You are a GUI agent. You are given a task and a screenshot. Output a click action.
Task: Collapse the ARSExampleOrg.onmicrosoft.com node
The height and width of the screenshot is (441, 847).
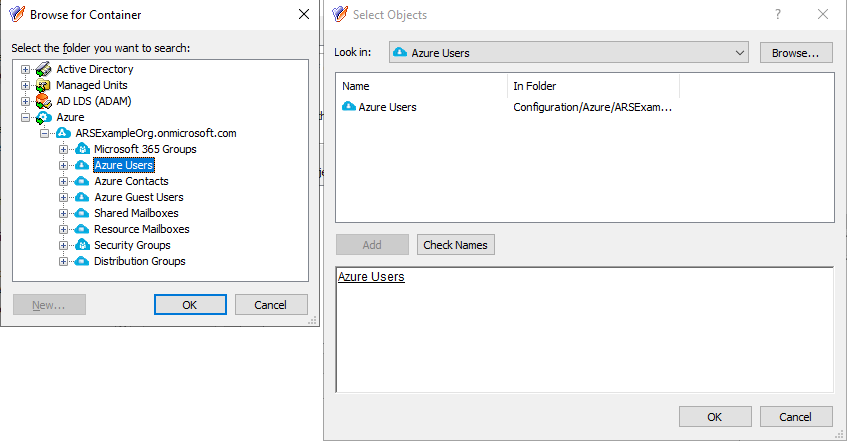click(44, 133)
